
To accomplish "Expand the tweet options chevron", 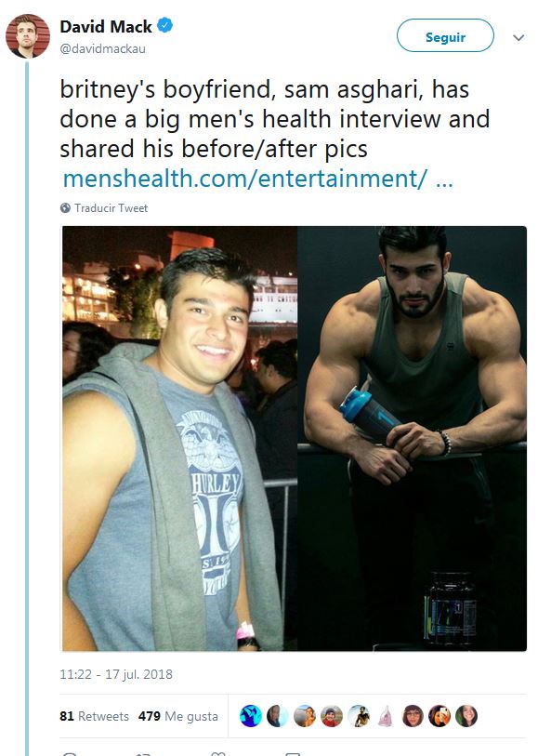I will [x=518, y=37].
